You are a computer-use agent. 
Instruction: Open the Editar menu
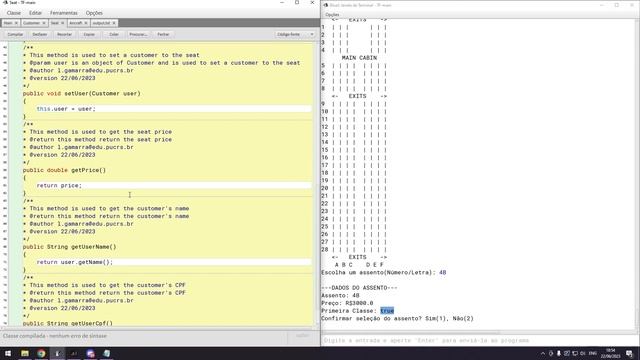tap(35, 13)
